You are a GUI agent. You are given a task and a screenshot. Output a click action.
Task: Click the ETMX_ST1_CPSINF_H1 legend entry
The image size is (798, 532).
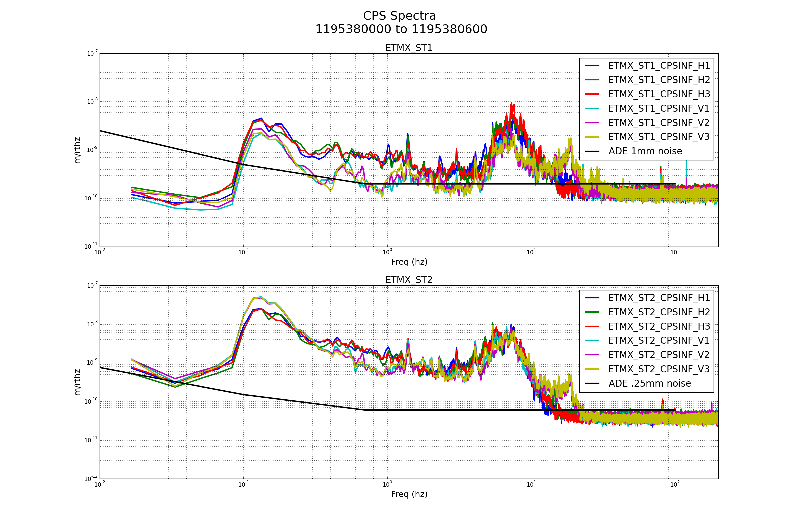659,66
